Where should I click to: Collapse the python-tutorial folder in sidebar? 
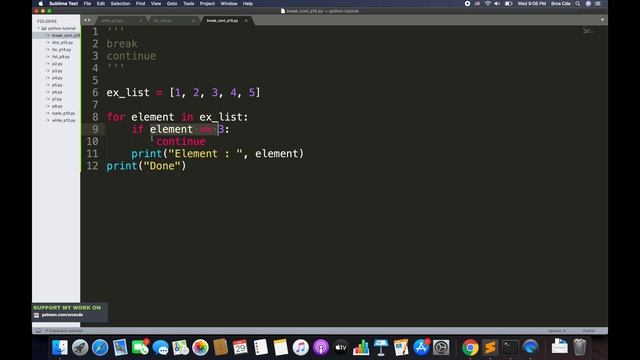click(39, 28)
